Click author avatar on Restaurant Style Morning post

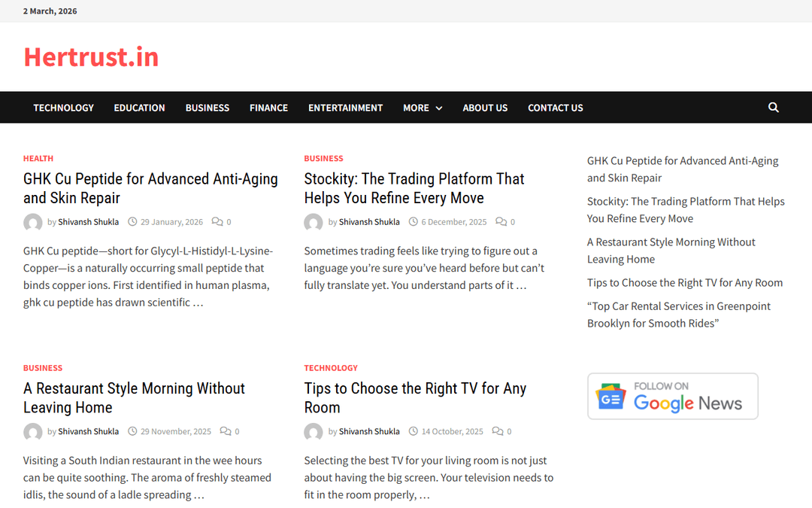(32, 432)
